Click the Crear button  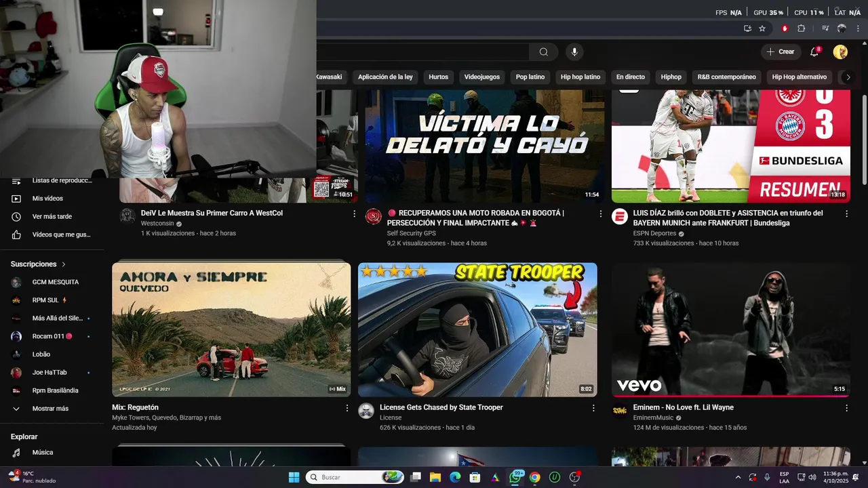(780, 52)
